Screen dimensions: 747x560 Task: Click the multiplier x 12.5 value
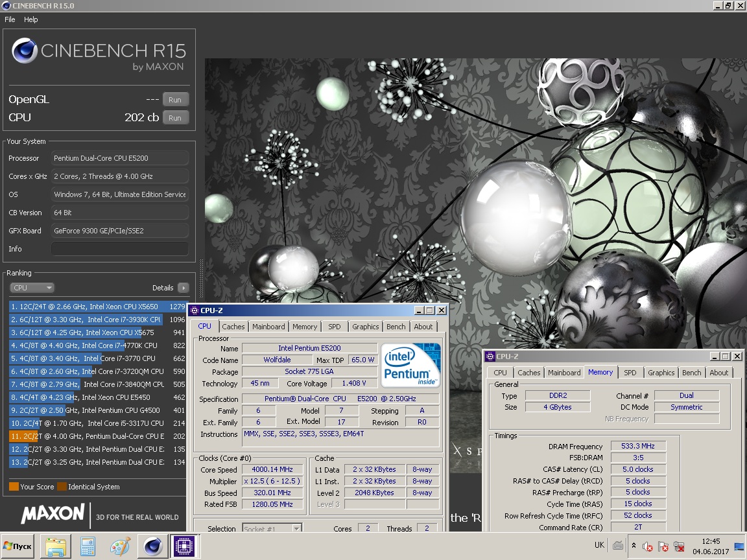pos(272,481)
